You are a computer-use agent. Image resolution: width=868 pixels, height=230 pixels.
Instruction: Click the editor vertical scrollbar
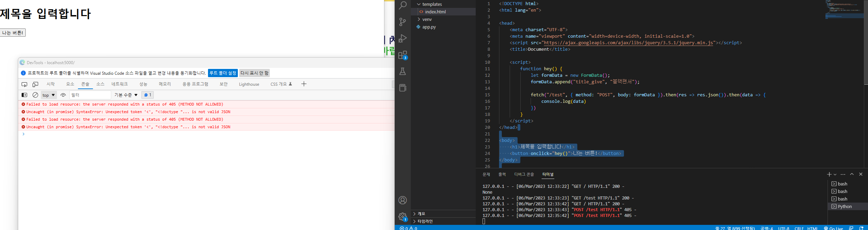866,42
